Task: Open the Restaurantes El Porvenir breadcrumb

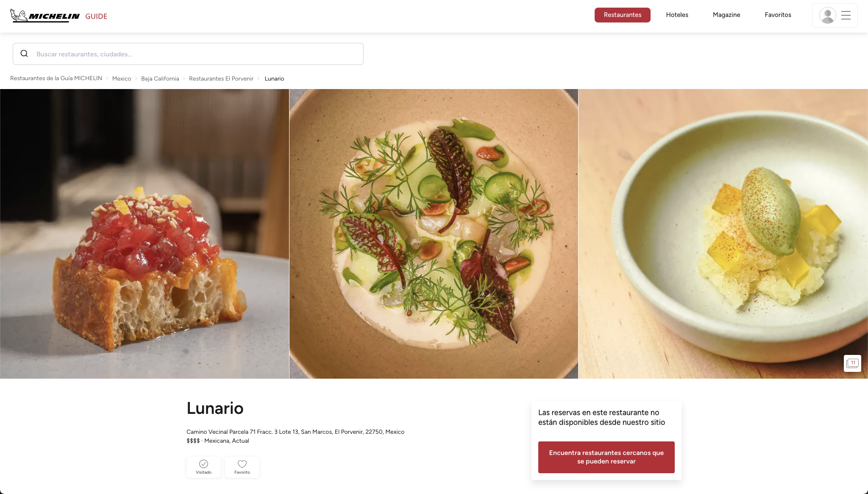Action: (x=221, y=78)
